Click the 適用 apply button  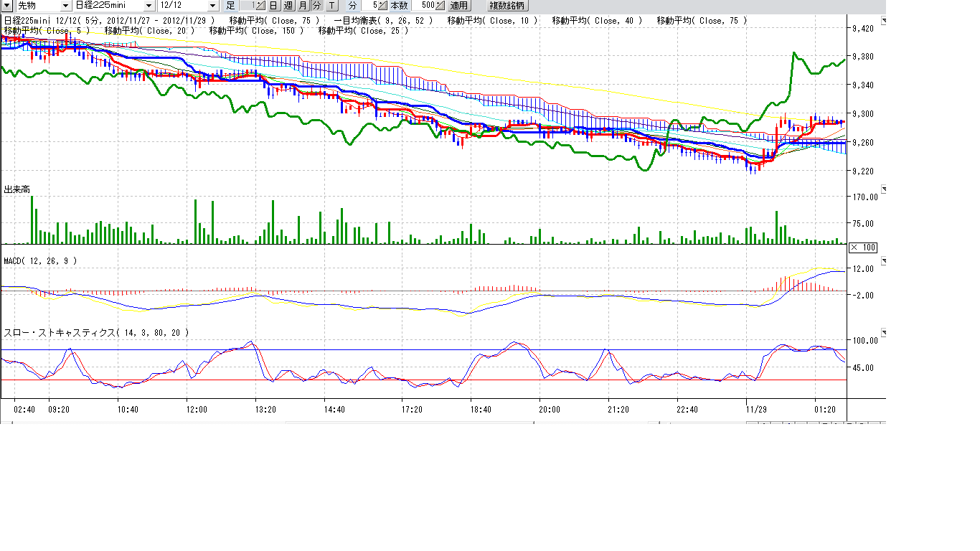coord(458,5)
